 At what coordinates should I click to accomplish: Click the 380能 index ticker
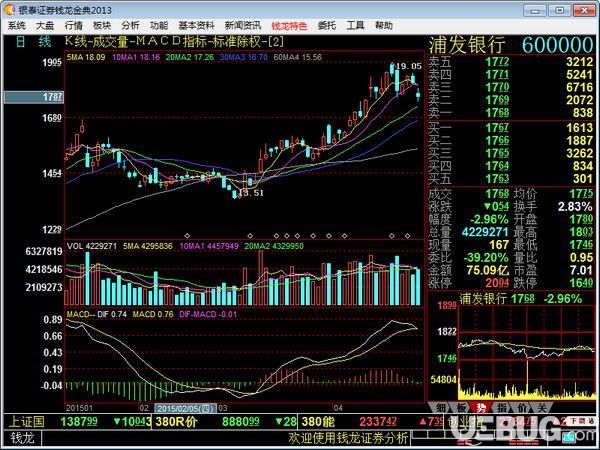pyautogui.click(x=318, y=422)
